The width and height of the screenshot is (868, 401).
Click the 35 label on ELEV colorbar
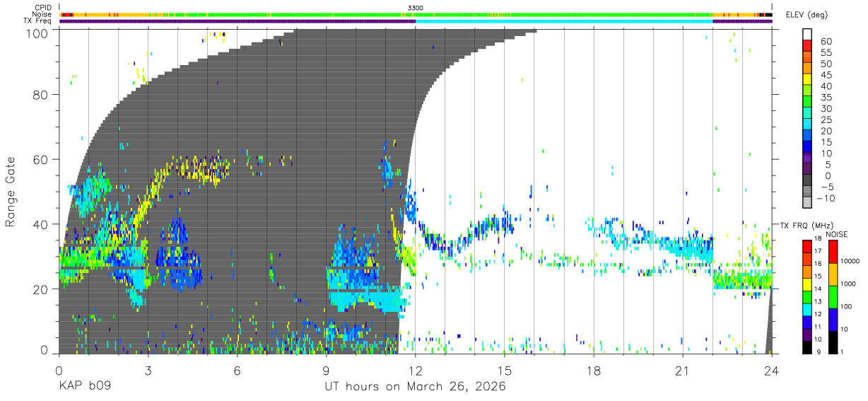(827, 98)
